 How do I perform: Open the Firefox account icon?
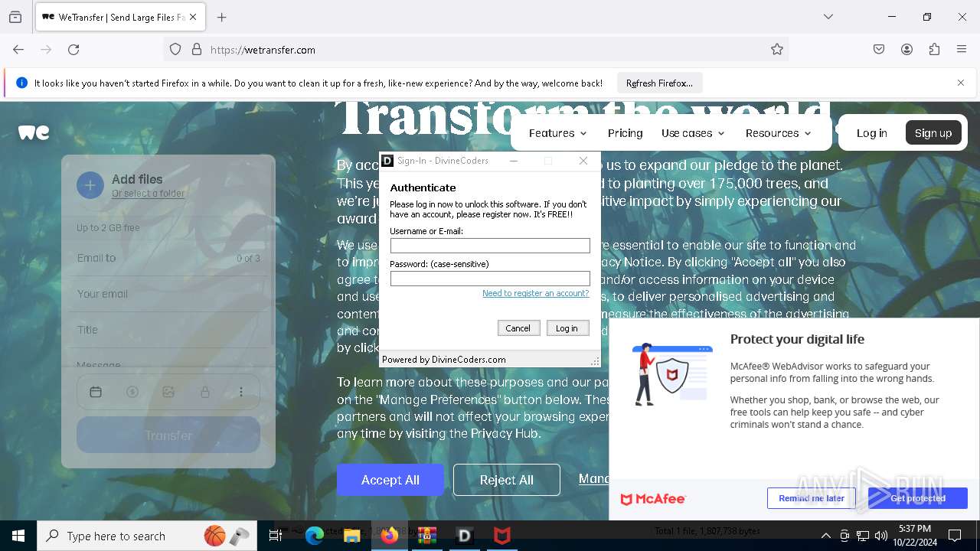click(x=906, y=50)
